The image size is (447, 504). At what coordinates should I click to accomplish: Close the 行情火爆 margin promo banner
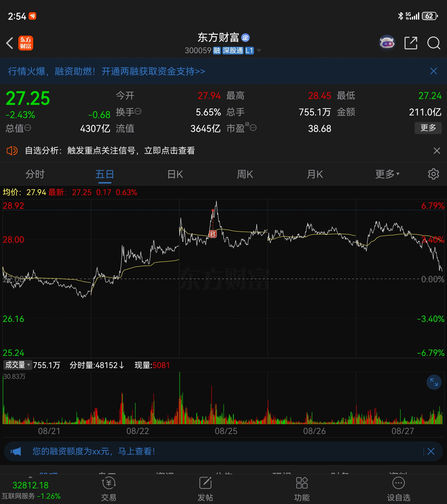433,71
